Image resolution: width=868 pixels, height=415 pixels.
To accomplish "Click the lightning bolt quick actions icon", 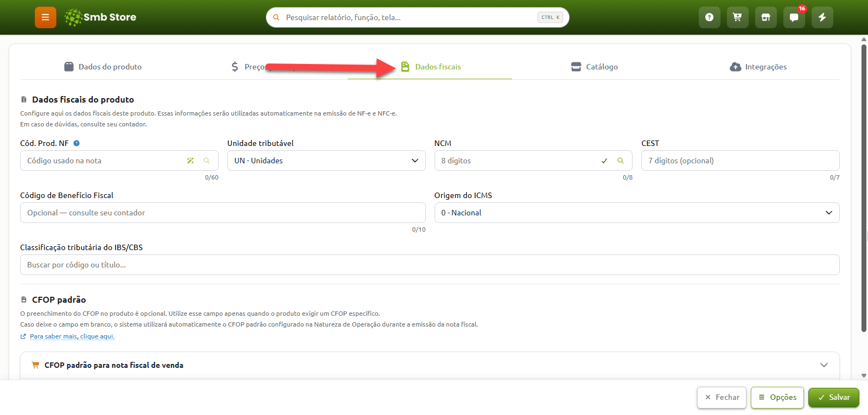I will [822, 17].
